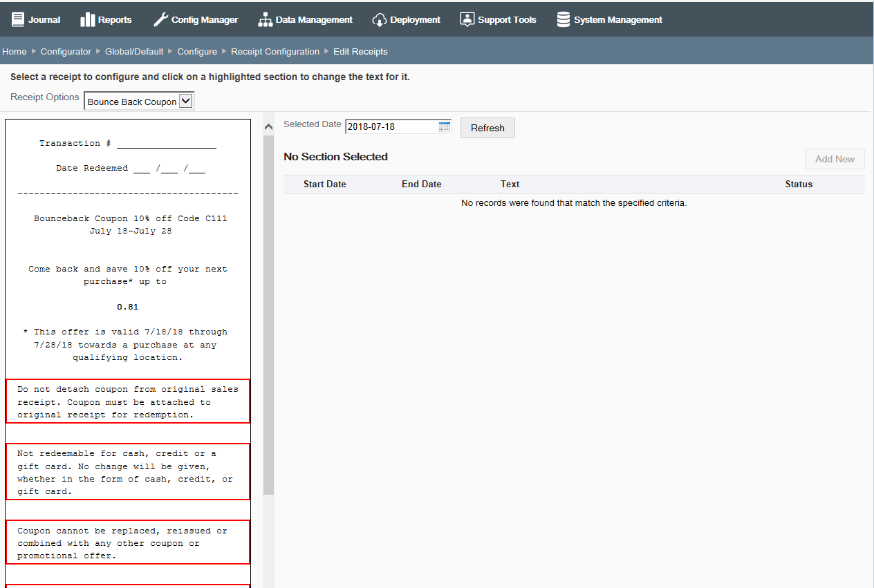
Task: Sort by End Date column header
Action: click(421, 184)
